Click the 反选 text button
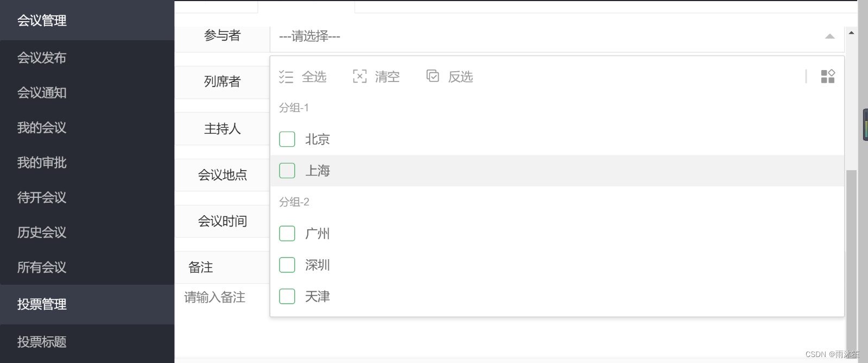The image size is (868, 363). pos(460,77)
